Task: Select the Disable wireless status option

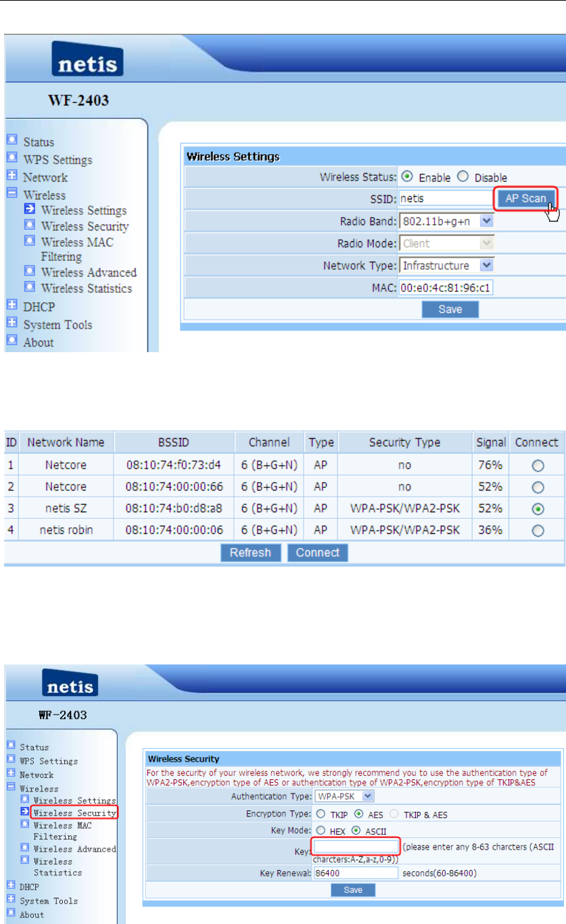Action: [x=463, y=176]
